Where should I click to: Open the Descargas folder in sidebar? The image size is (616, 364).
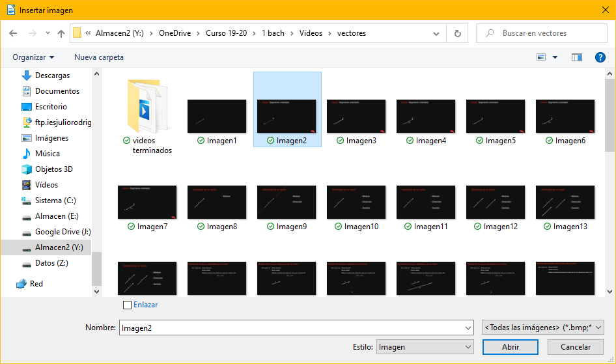pyautogui.click(x=52, y=76)
